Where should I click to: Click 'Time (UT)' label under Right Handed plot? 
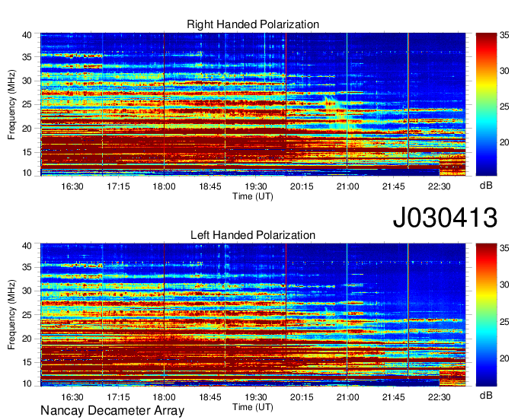click(x=253, y=196)
